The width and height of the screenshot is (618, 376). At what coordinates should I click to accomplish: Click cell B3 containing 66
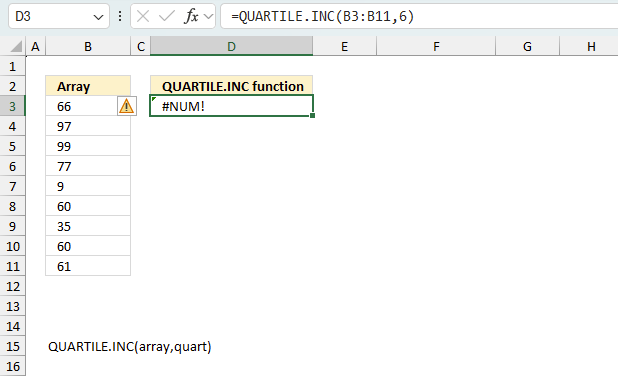coord(88,106)
